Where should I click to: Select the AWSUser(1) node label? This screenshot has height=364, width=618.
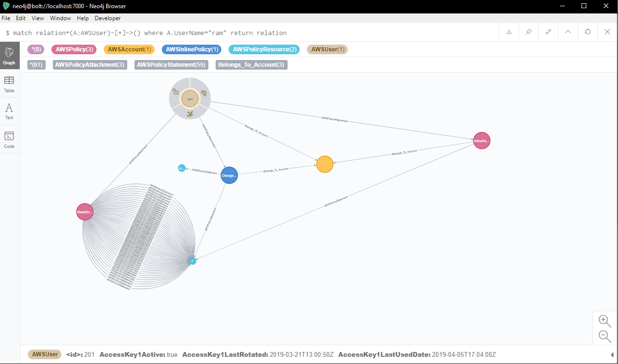(327, 49)
